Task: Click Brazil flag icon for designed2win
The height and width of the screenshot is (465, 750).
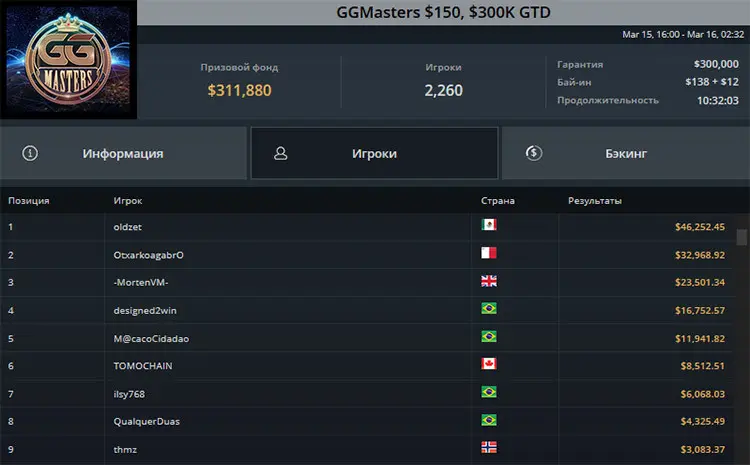Action: [489, 309]
